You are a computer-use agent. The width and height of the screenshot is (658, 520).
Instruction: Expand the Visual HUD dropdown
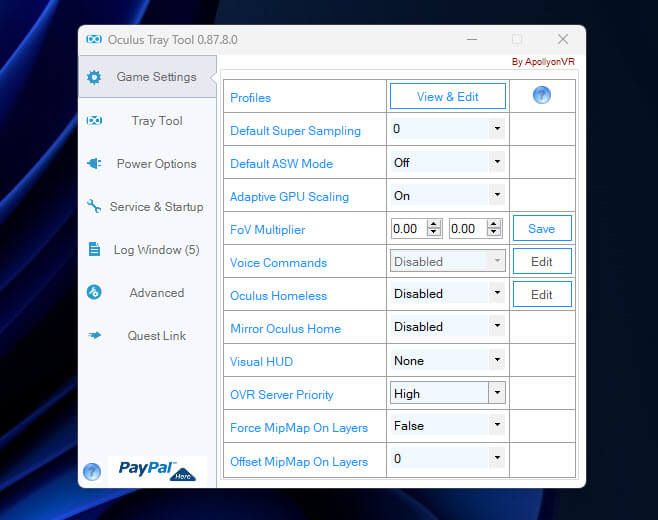447,360
